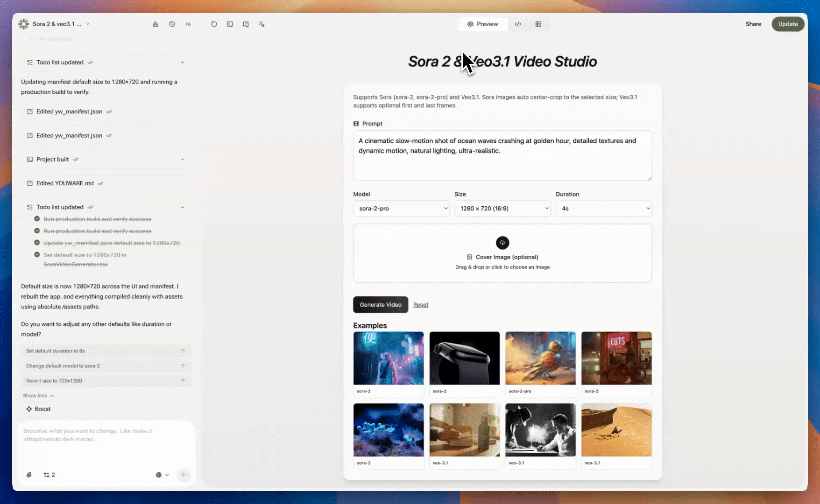
Task: Click the cleanup brush icon in toolbar
Action: (156, 24)
